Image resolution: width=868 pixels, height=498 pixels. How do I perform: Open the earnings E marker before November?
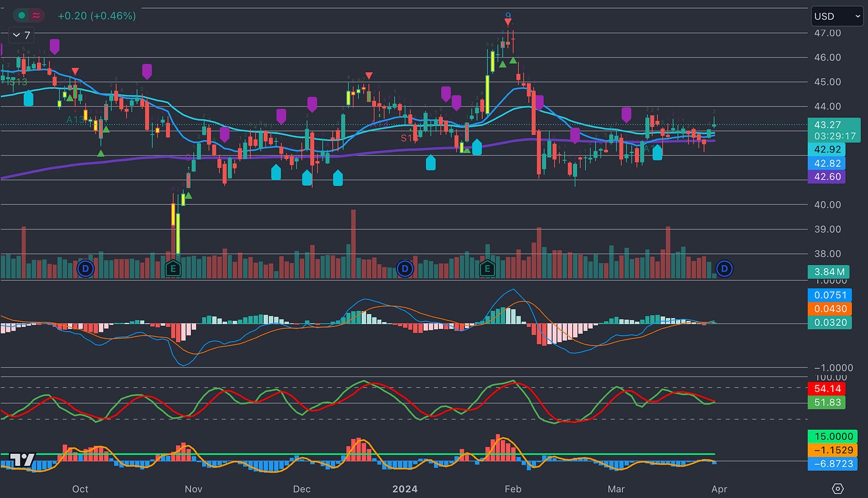[173, 269]
